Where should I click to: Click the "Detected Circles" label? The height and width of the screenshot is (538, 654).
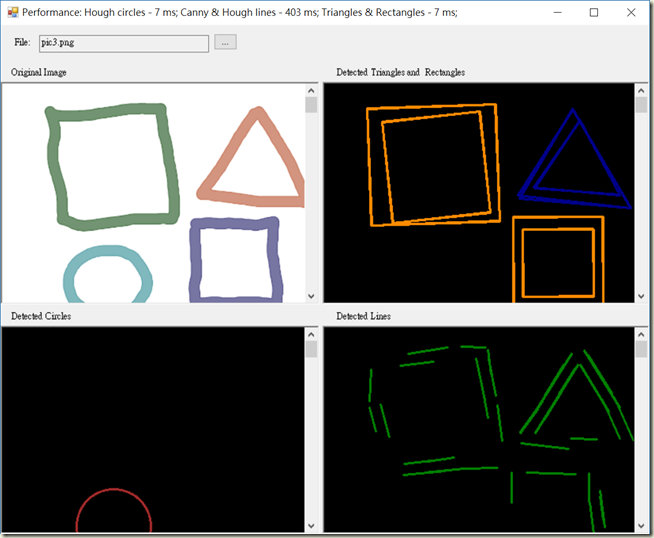41,316
